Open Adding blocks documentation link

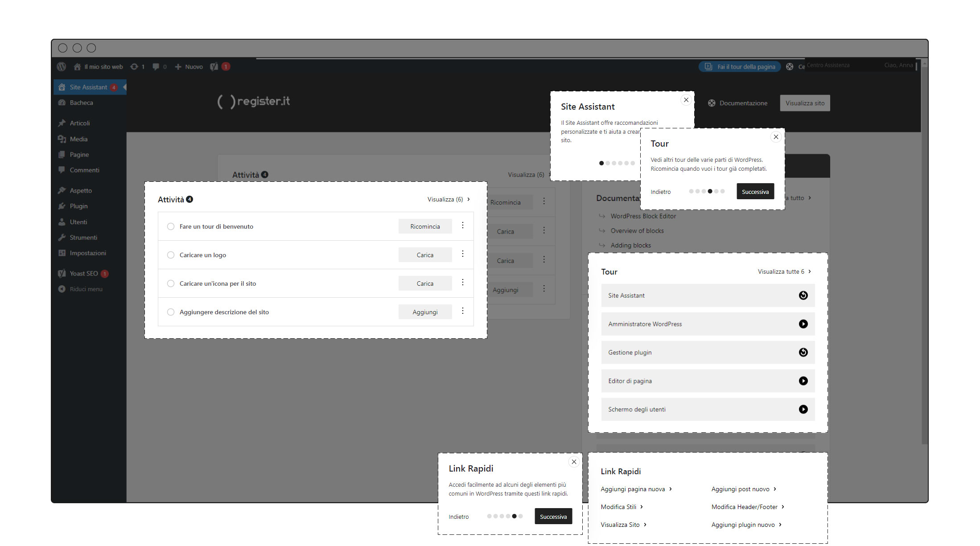(630, 246)
